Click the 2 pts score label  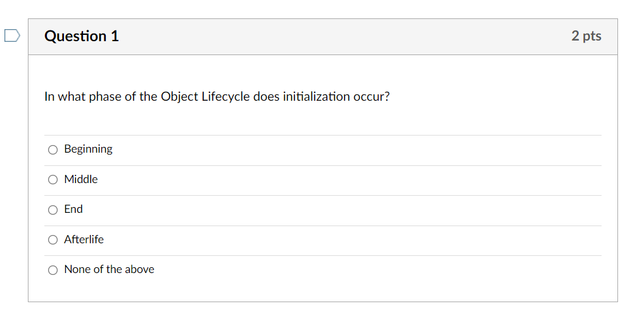586,36
